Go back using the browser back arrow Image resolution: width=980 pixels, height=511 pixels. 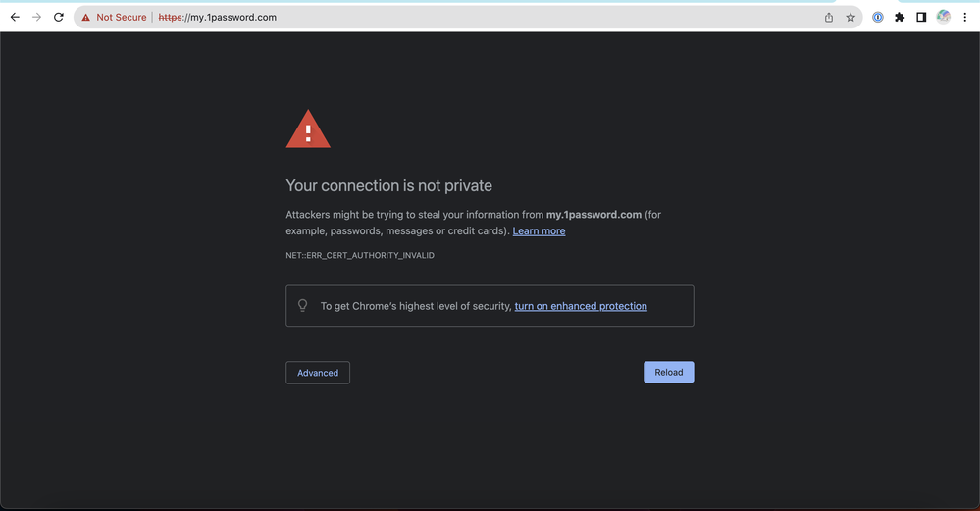(15, 17)
